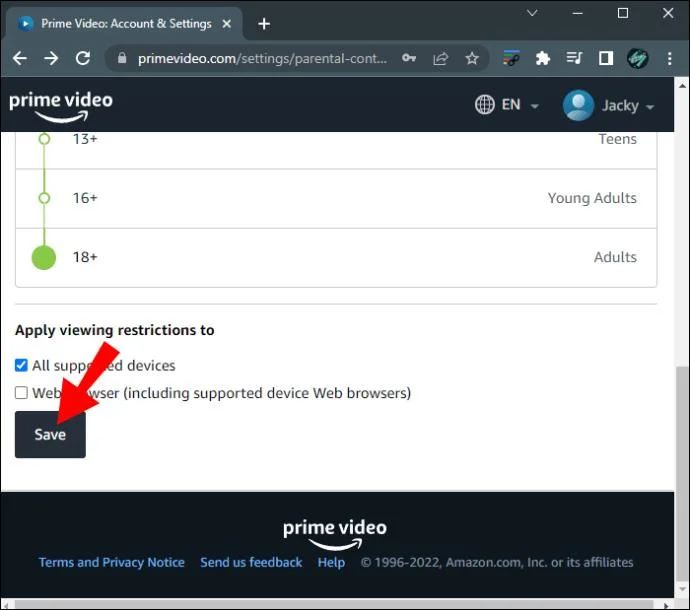
Task: Open saved passwords key icon
Action: click(409, 58)
